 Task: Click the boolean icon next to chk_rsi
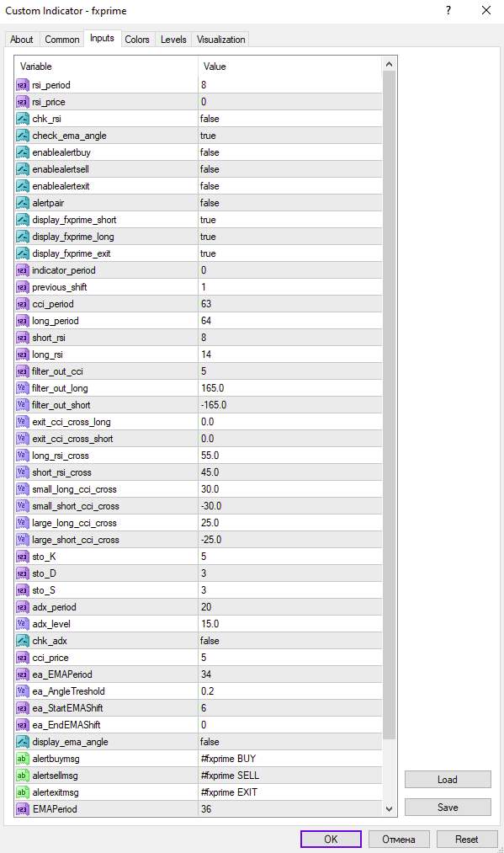[x=22, y=119]
